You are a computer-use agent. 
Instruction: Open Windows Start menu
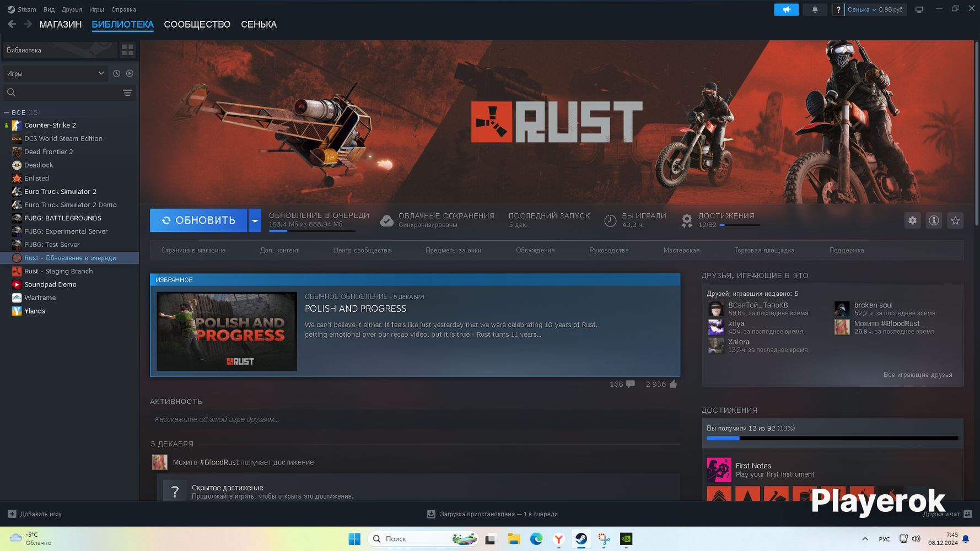(x=354, y=539)
